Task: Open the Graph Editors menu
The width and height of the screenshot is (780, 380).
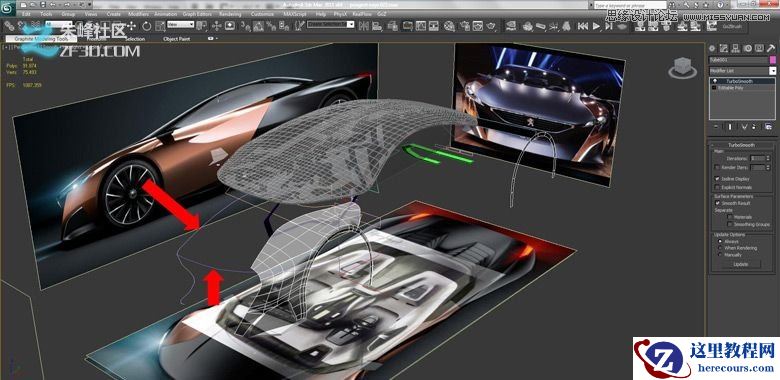Action: point(197,14)
